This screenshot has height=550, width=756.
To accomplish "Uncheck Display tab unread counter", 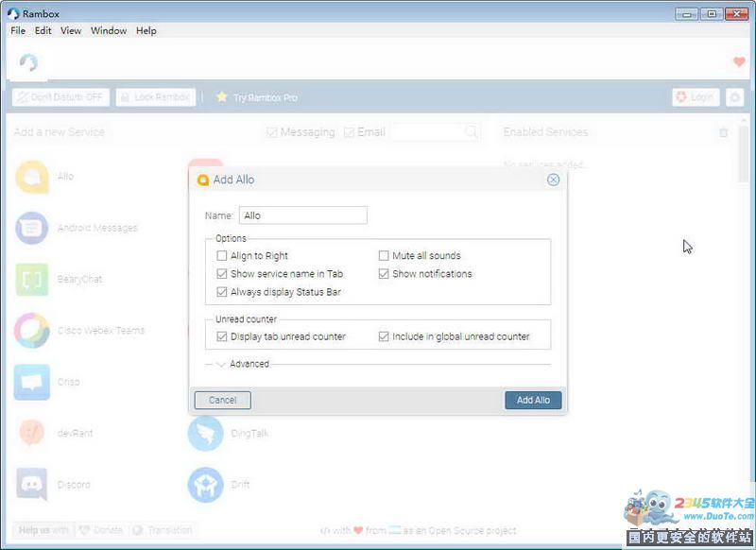I will pyautogui.click(x=222, y=336).
